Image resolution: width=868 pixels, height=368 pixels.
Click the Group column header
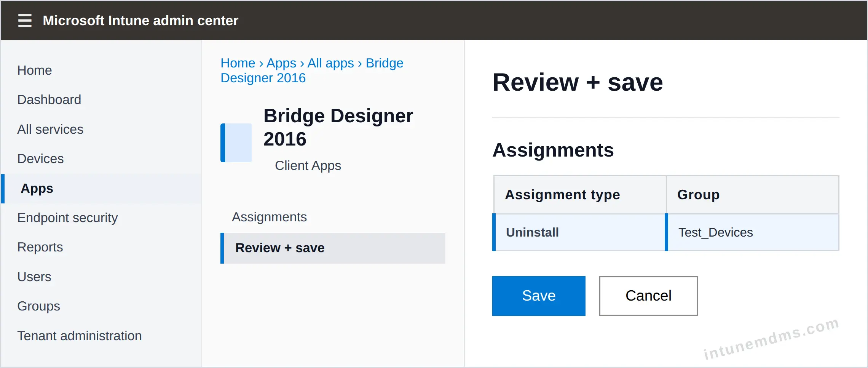(753, 195)
